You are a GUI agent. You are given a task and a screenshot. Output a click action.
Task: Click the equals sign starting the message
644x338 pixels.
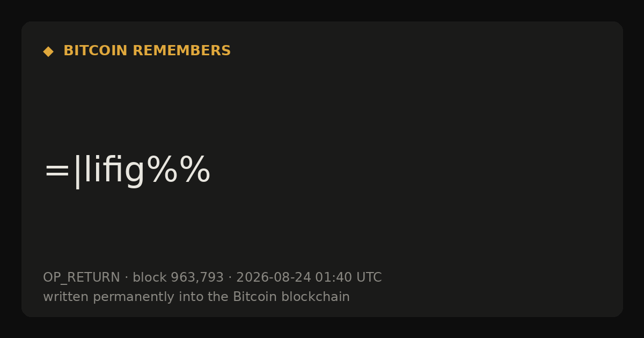pyautogui.click(x=57, y=172)
